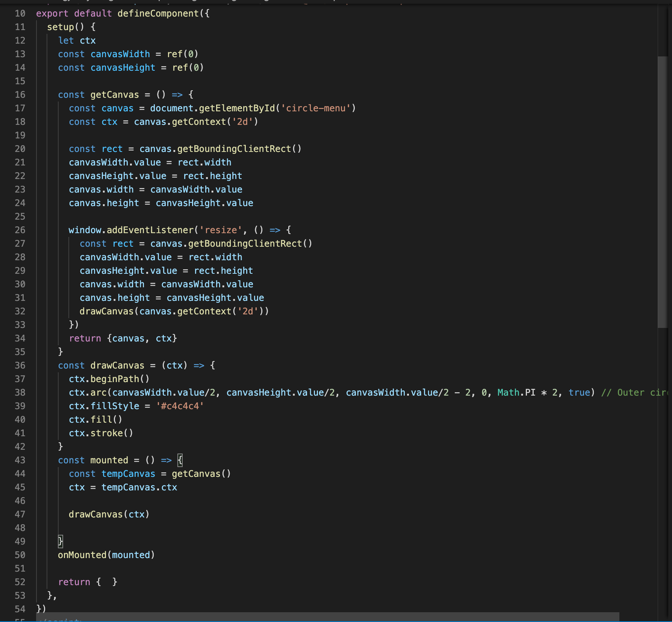Viewport: 672px width, 622px height.
Task: Click 'getBoundingClientRect' on line 27
Action: click(x=245, y=244)
